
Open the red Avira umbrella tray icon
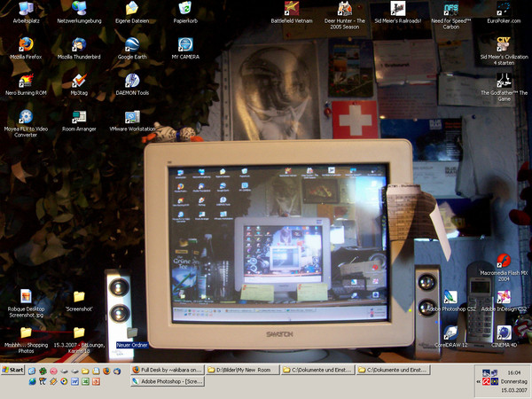tap(486, 381)
